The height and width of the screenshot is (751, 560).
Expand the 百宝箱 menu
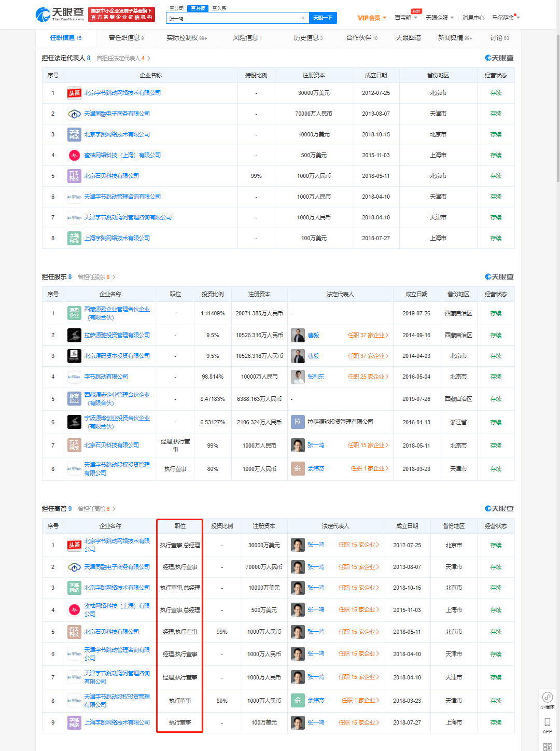tap(405, 18)
